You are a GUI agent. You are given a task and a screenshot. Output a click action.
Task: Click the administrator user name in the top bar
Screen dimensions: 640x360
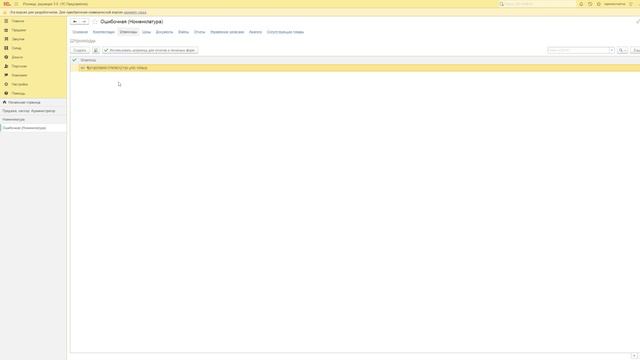(614, 4)
